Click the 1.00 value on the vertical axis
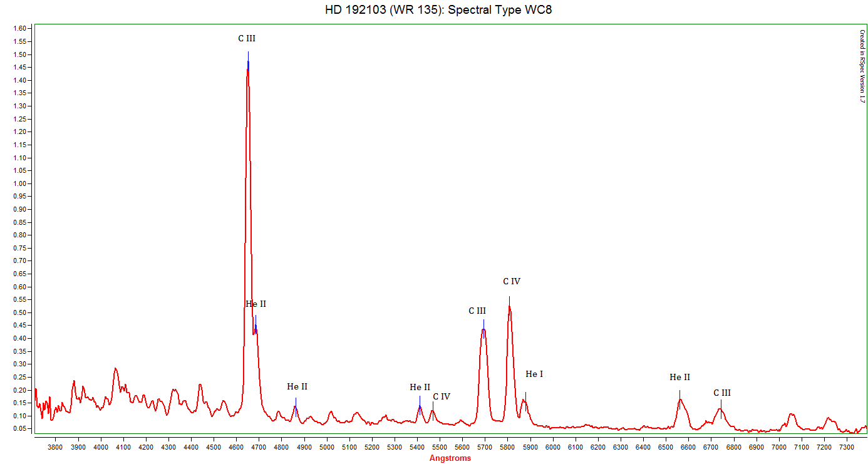Screen dimensions: 868x464 tap(20, 183)
